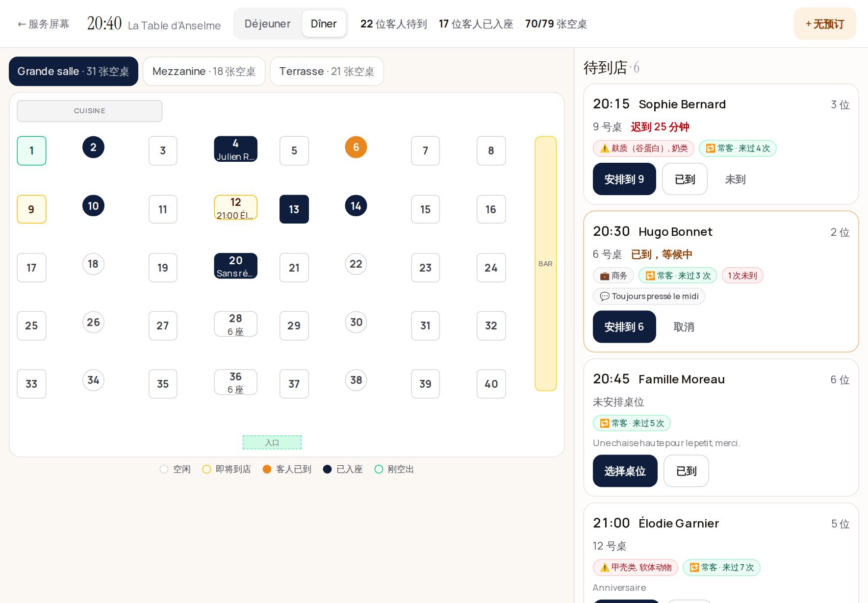Select round table 18
The image size is (868, 603).
[93, 264]
